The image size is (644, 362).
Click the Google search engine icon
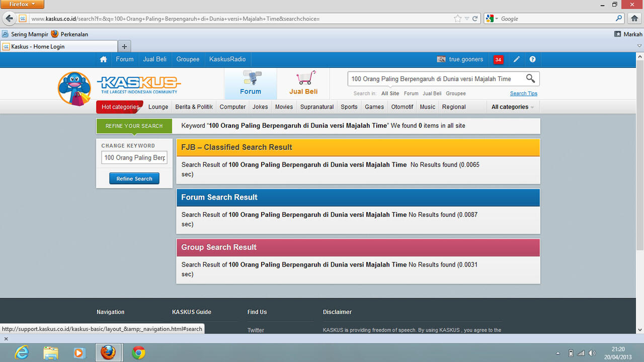(490, 19)
